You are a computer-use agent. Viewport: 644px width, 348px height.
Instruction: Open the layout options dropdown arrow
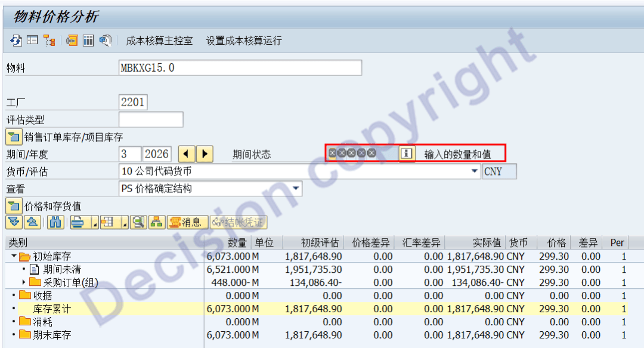coord(125,223)
